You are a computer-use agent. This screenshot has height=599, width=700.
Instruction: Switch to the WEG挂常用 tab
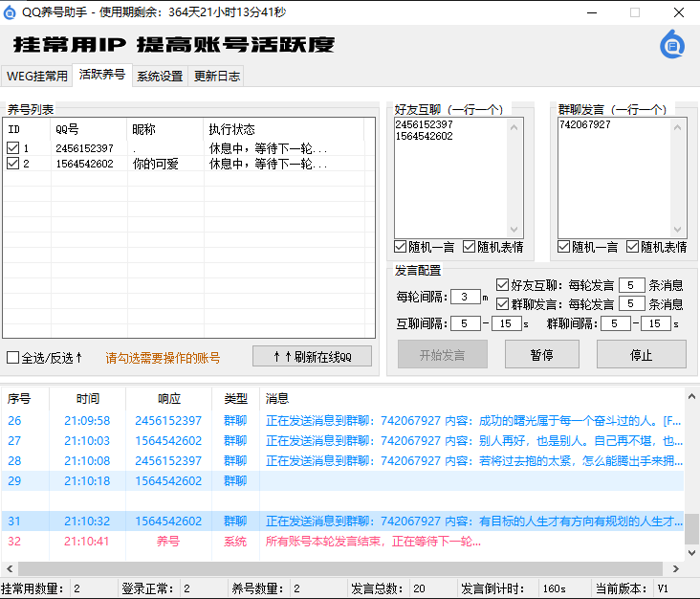pyautogui.click(x=37, y=76)
